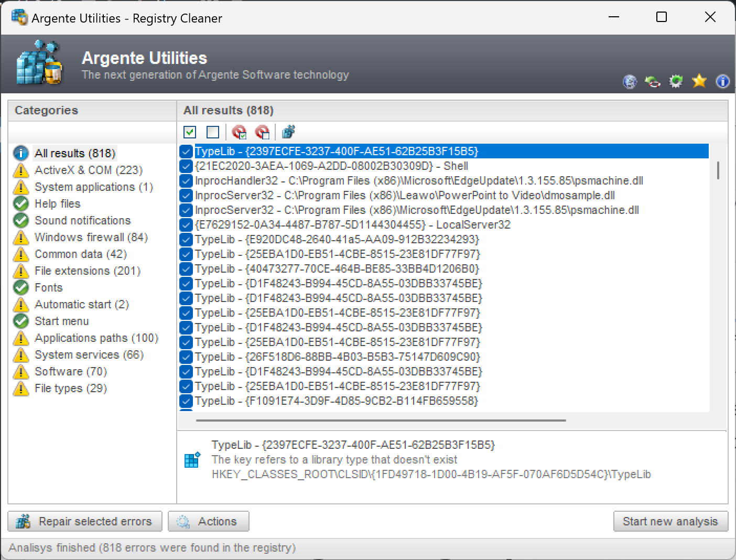736x560 pixels.
Task: Open the restore backup arrow icon
Action: [x=653, y=81]
